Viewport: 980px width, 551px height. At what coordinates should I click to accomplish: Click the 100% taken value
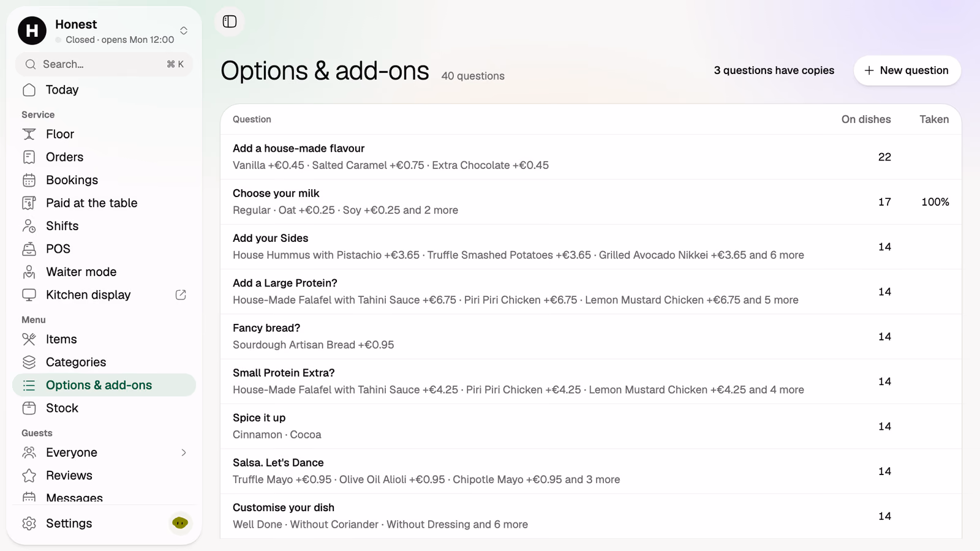coord(935,202)
